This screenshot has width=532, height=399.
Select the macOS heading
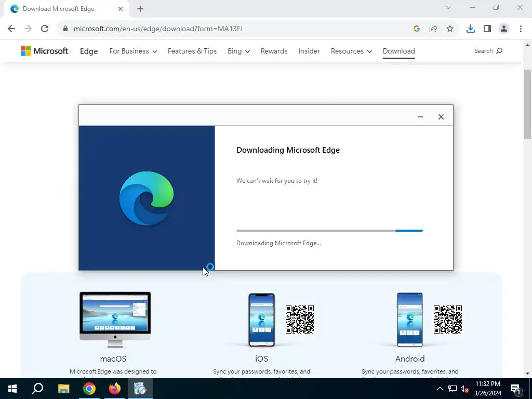[x=113, y=358]
